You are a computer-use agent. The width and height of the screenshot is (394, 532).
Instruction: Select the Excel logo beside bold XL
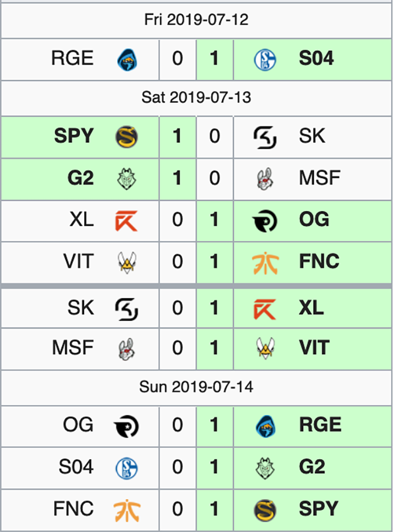265,309
